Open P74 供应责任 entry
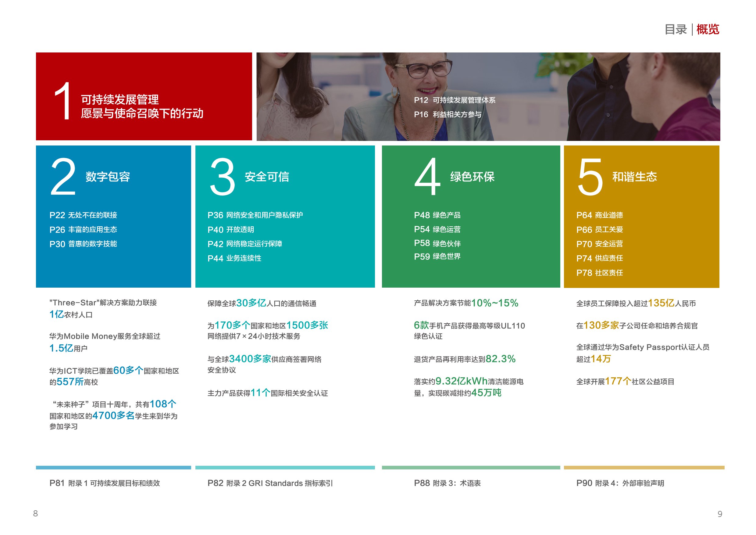756x535 pixels. 599,258
